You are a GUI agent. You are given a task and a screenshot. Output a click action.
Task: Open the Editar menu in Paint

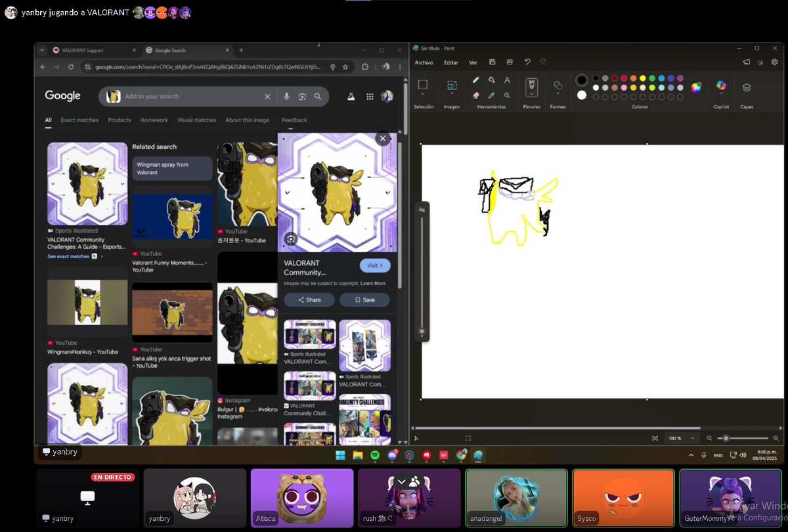[451, 62]
